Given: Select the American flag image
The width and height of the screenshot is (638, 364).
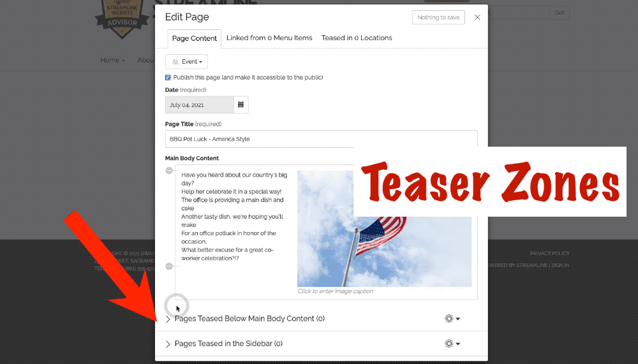Looking at the screenshot, I should point(384,229).
